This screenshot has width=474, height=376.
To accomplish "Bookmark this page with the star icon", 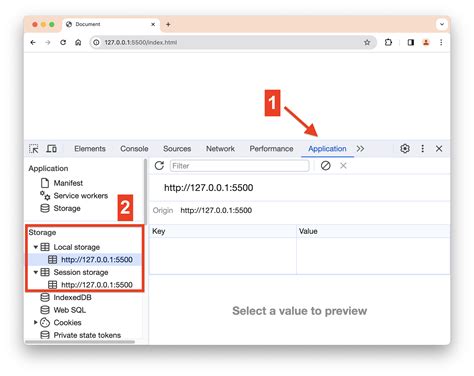I will pyautogui.click(x=367, y=42).
